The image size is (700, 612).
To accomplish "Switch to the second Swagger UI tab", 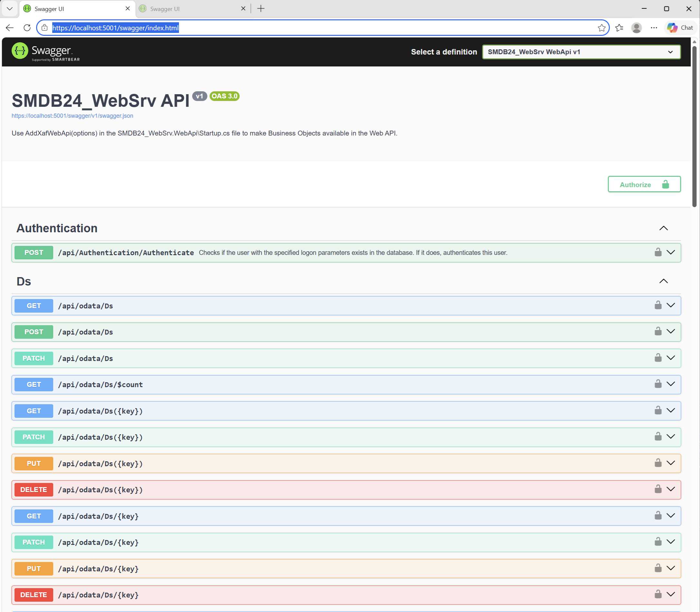I will [x=193, y=9].
